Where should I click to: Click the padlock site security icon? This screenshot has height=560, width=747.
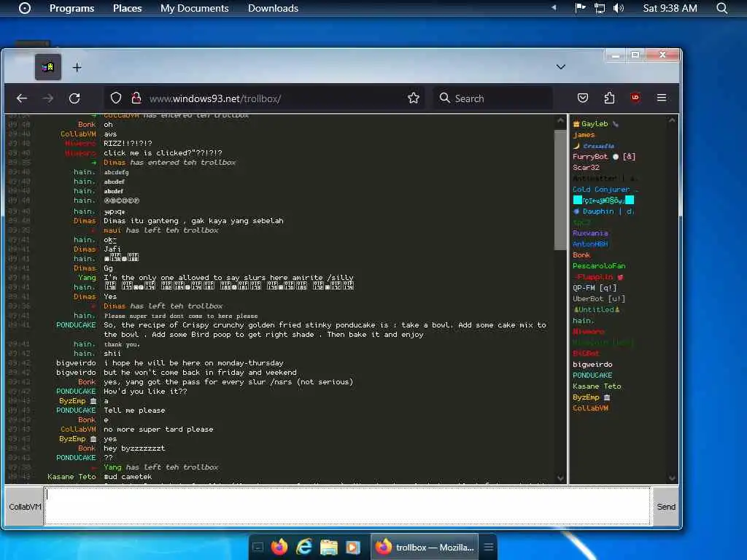(x=136, y=98)
